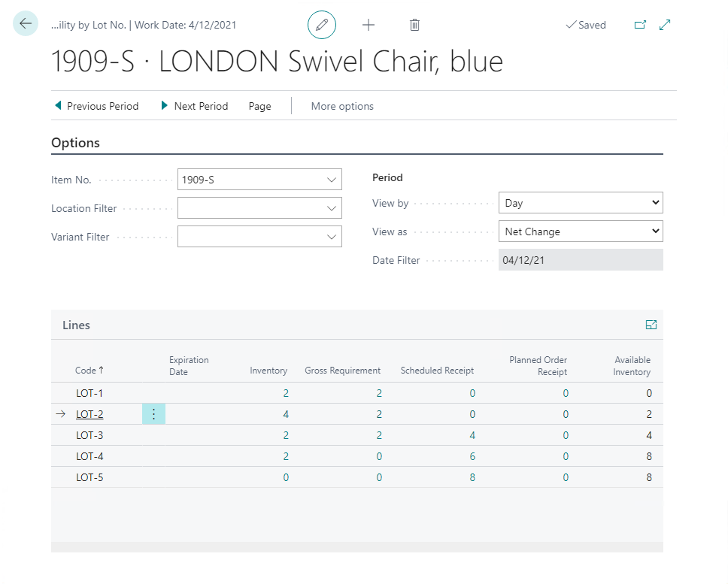Click LOT-5 Inventory value 0

pyautogui.click(x=286, y=477)
